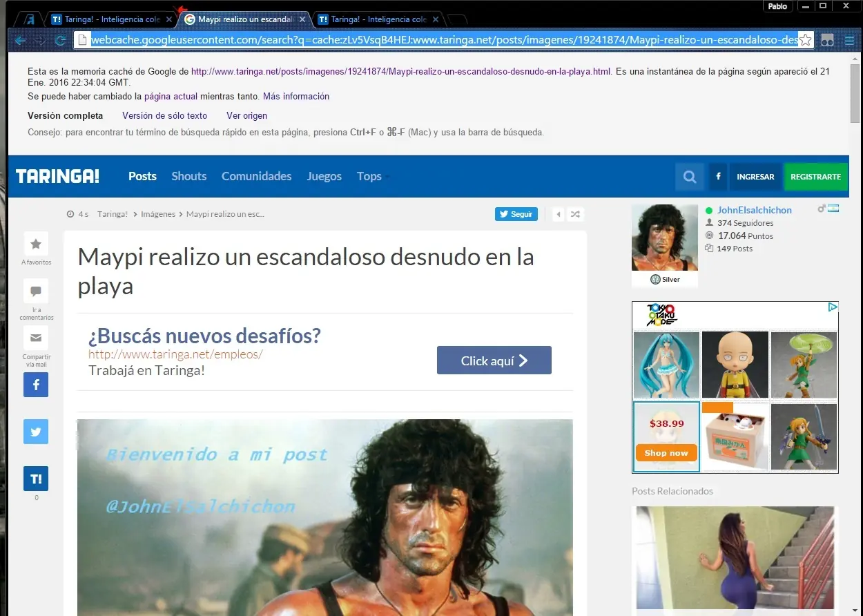Viewport: 863px width, 616px height.
Task: Jump to comments with the speech bubble icon
Action: tap(36, 291)
